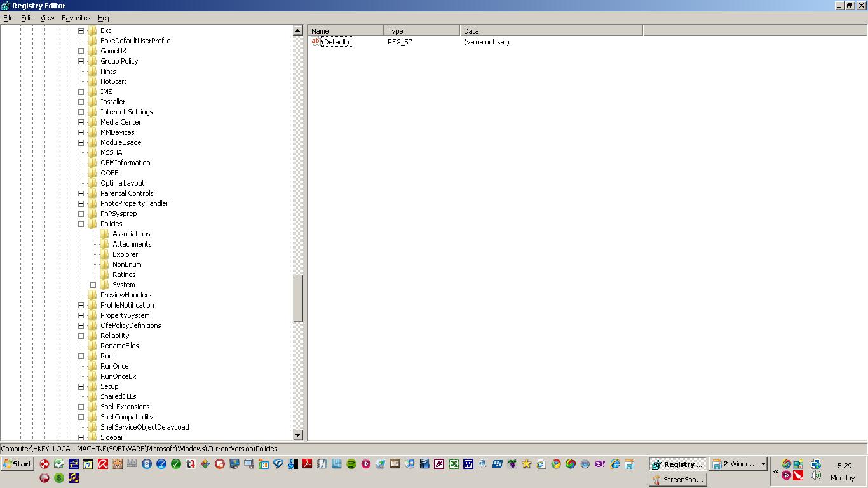Select the RunOnce key
This screenshot has width=868, height=488.
(x=114, y=366)
